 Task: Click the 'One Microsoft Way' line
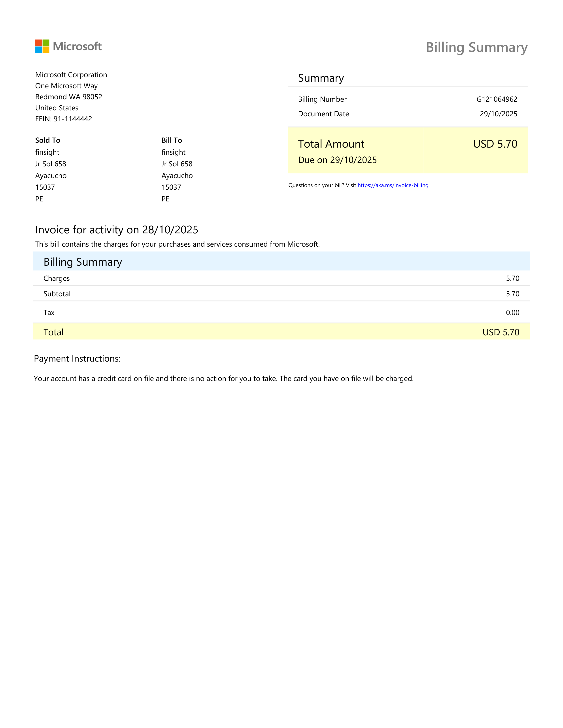66,86
